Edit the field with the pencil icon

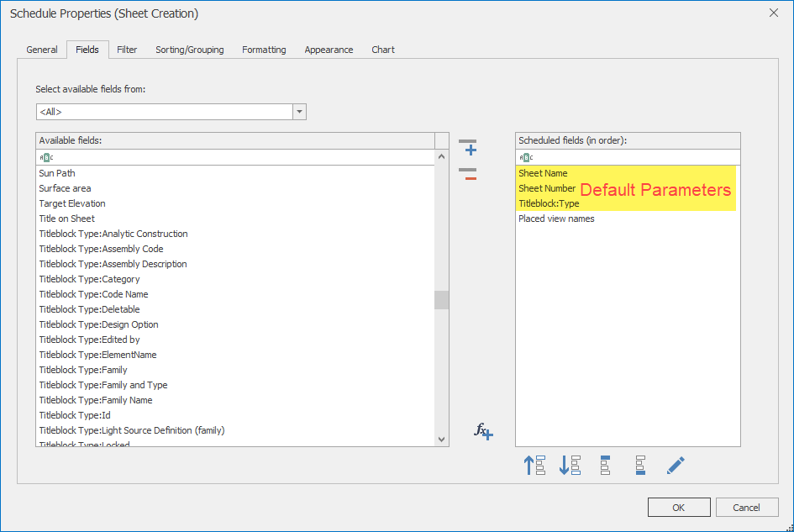676,465
